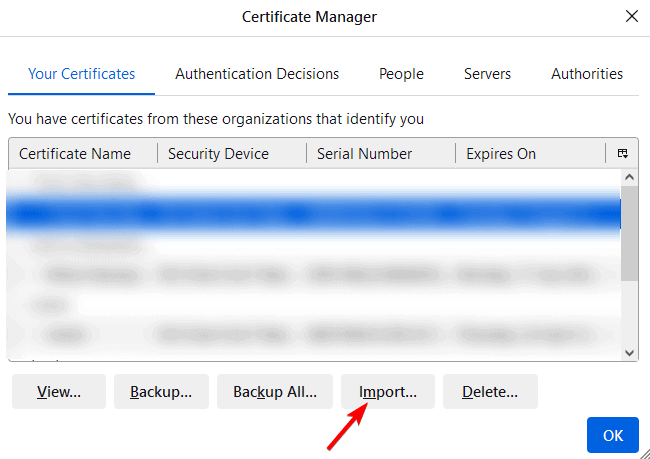650x459 pixels.
Task: Close the Certificate Manager dialog
Action: tap(631, 17)
